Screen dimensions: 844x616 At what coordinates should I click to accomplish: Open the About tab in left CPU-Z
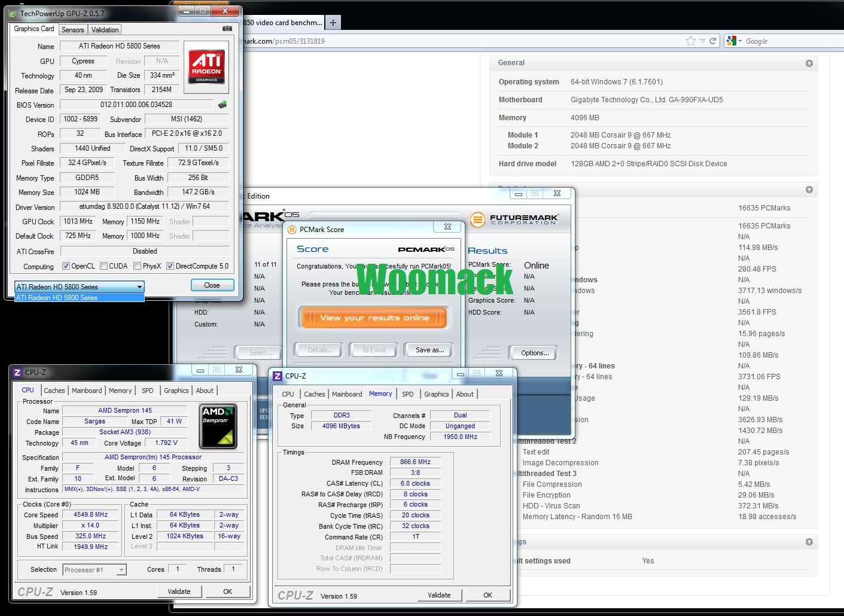pyautogui.click(x=205, y=391)
